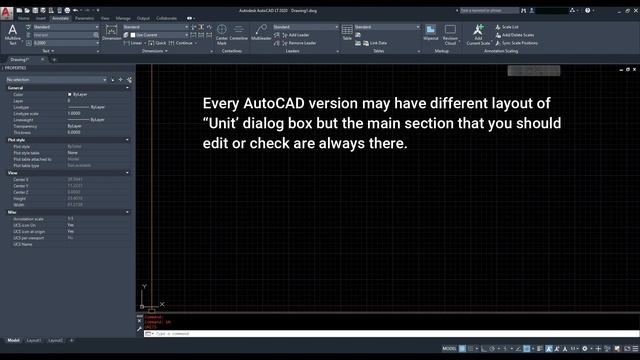Click the Add/Delete Scales button
640x360 pixels.
point(515,35)
